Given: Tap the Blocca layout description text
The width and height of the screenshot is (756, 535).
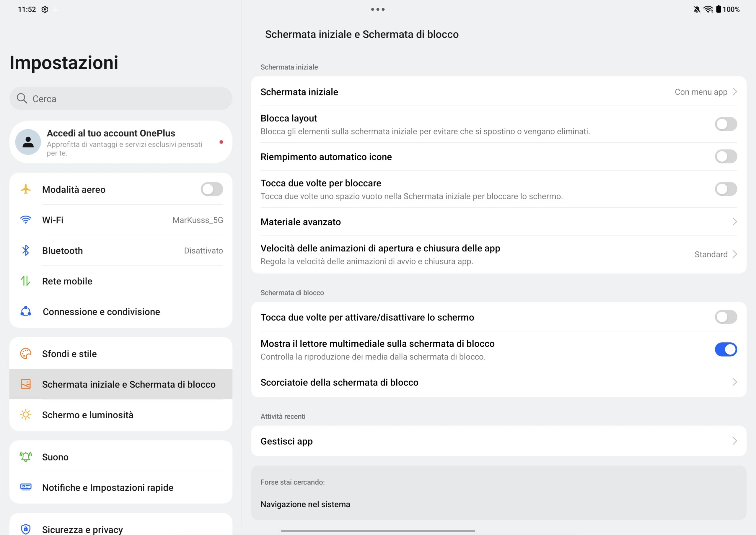Looking at the screenshot, I should click(425, 131).
